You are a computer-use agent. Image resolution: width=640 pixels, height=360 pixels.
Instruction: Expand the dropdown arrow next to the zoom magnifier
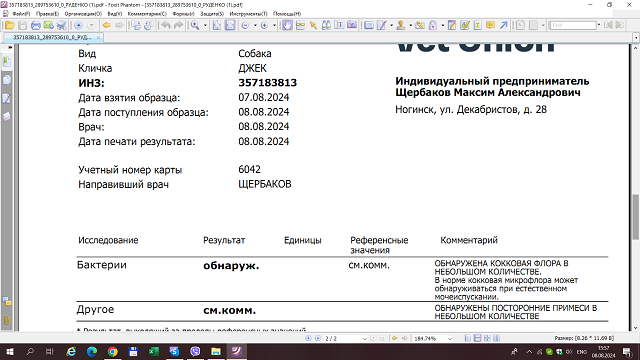point(205,25)
